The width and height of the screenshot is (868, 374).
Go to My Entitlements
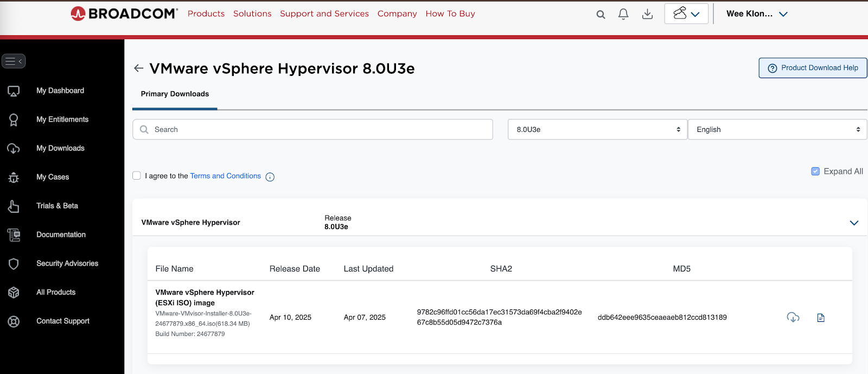click(x=62, y=119)
